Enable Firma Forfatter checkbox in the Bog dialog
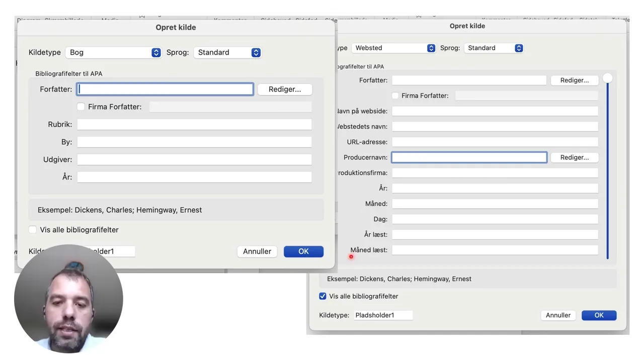 click(x=81, y=107)
